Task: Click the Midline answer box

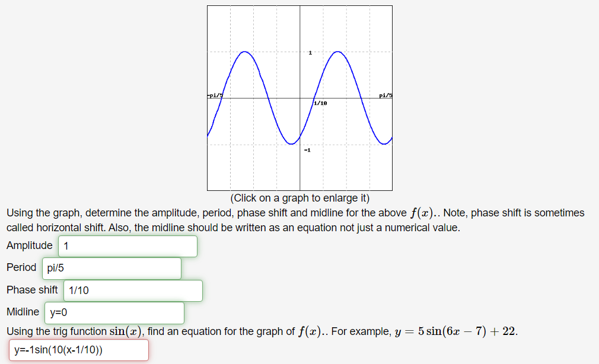Action: [x=114, y=312]
